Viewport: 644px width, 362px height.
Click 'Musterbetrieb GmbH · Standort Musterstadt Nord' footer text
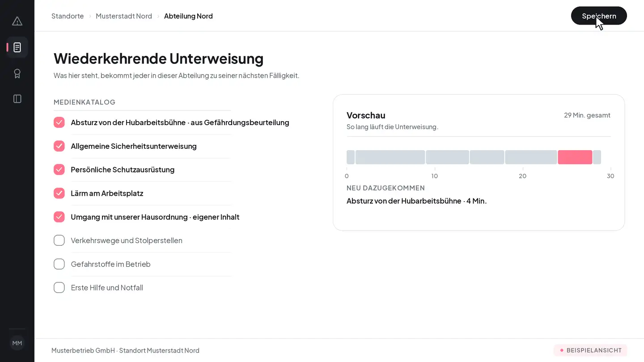tap(125, 350)
